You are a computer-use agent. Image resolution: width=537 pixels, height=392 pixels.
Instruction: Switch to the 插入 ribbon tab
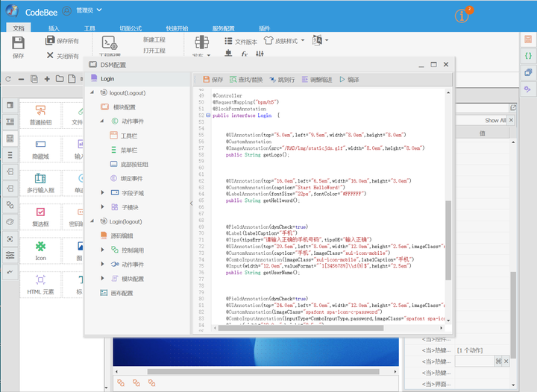pos(54,28)
